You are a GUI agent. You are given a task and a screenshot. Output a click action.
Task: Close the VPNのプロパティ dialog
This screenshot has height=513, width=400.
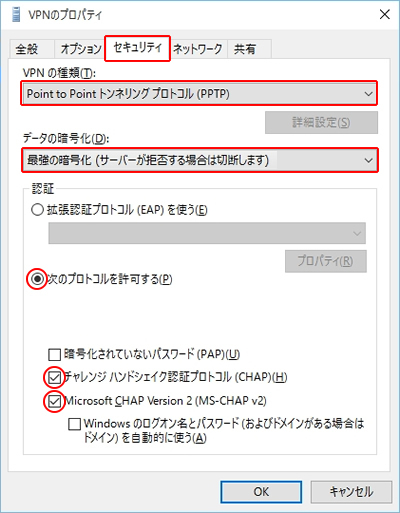[385, 14]
